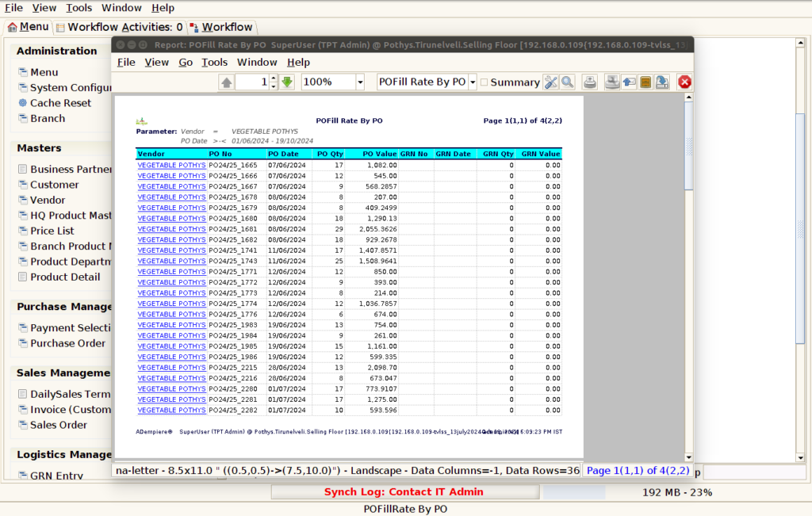
Task: Click main window menu scrollbar thumb
Action: point(801,227)
